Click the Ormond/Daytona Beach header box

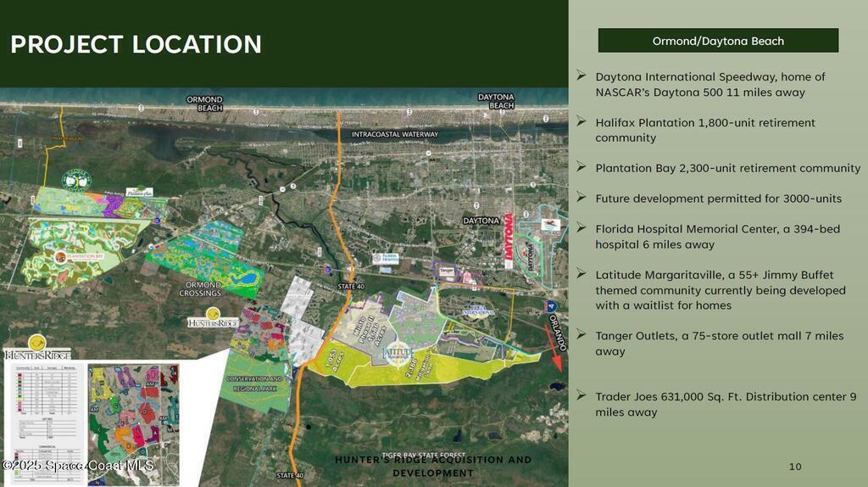pos(718,41)
